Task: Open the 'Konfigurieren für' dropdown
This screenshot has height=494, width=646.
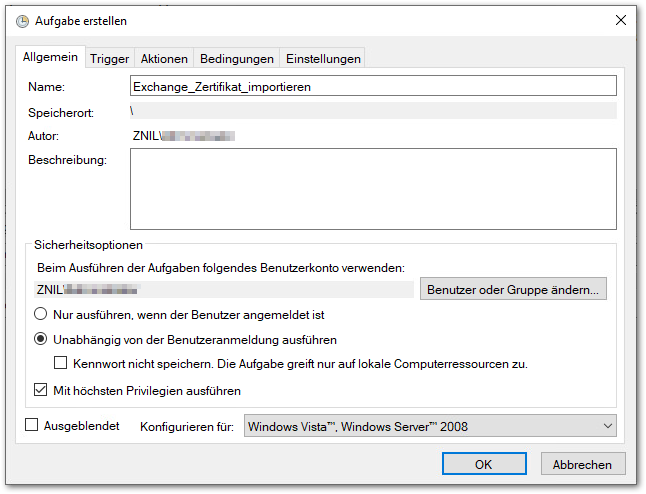Action: (x=430, y=427)
